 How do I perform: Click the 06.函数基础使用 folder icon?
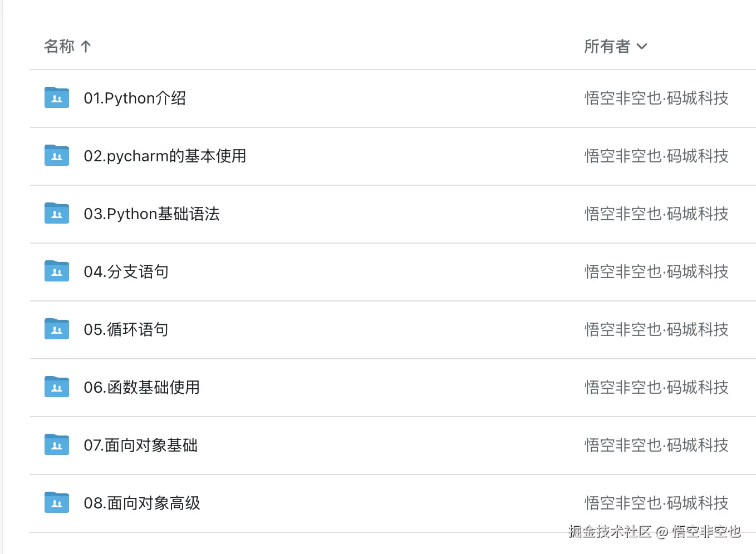pos(57,387)
